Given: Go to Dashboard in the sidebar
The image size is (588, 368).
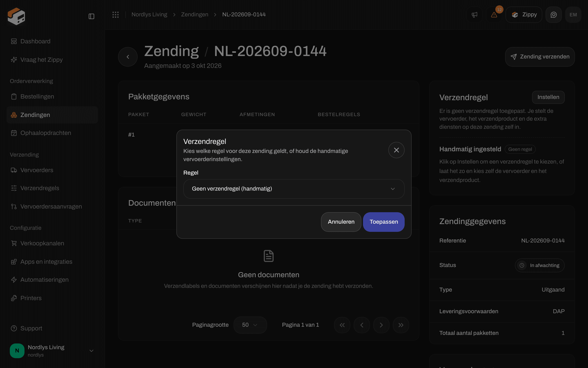Looking at the screenshot, I should 52,41.
